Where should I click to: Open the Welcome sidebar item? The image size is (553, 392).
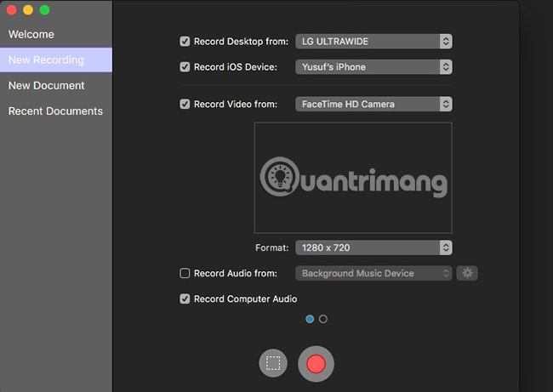pos(31,35)
